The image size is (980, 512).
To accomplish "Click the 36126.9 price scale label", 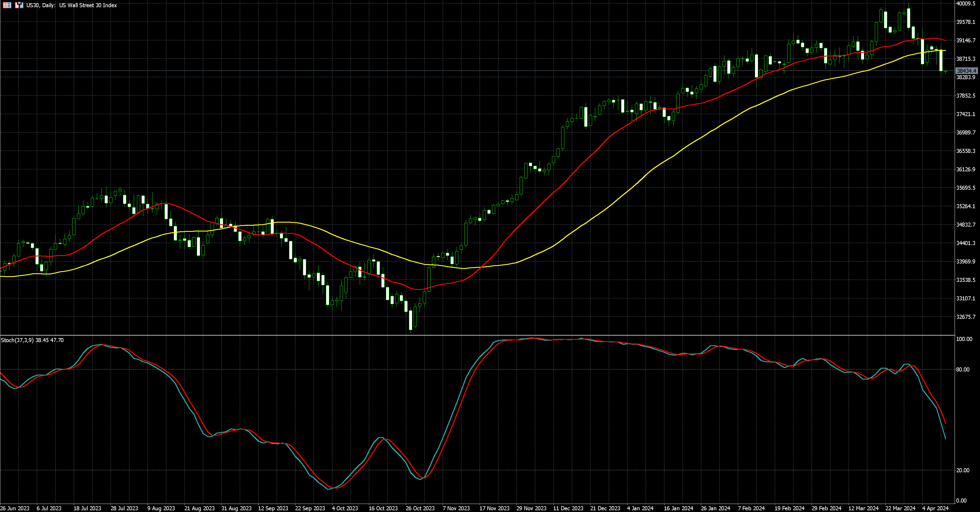I will (x=966, y=170).
